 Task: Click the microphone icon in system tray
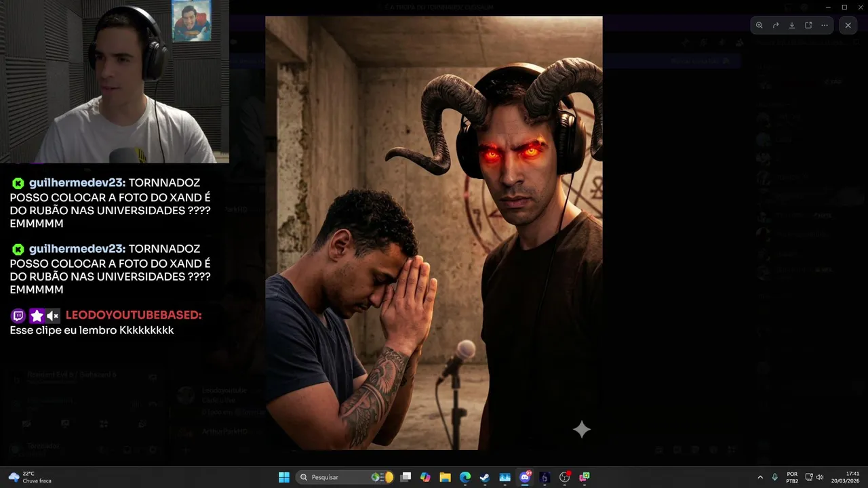(x=775, y=477)
